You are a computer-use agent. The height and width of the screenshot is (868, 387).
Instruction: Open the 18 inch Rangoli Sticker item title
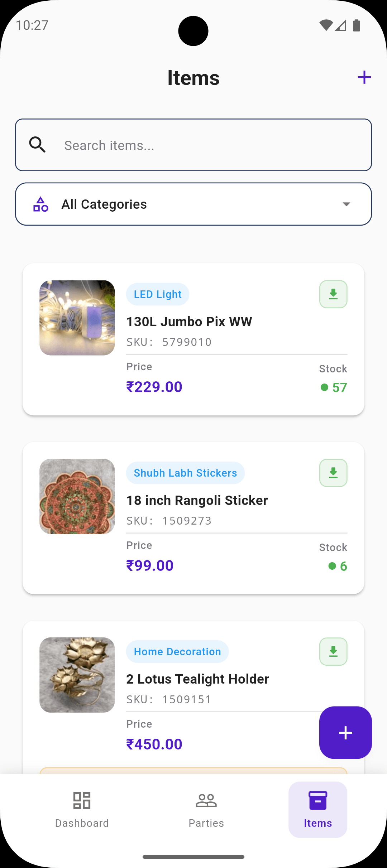(x=197, y=500)
